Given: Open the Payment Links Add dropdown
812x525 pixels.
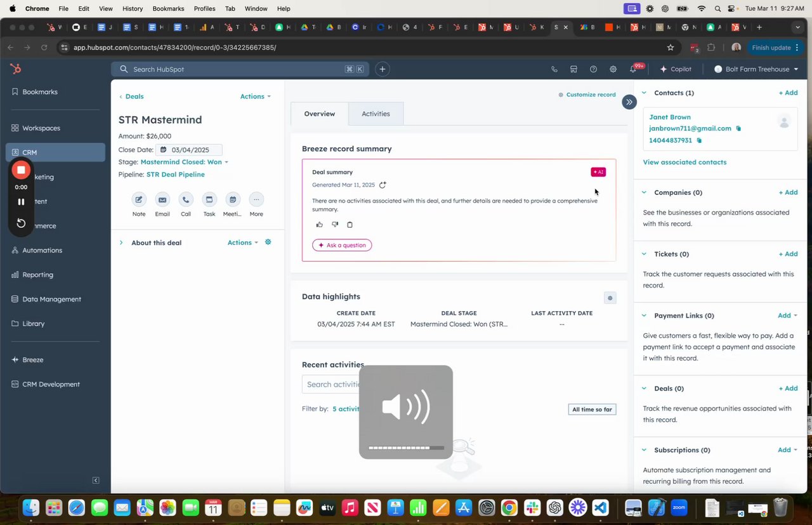Looking at the screenshot, I should 787,316.
